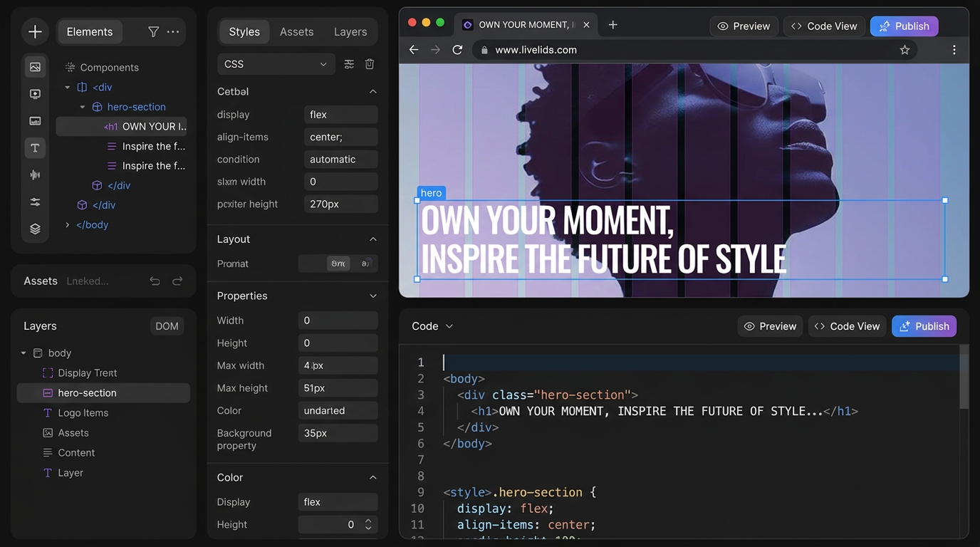Toggle the Properties section chevron

point(372,296)
